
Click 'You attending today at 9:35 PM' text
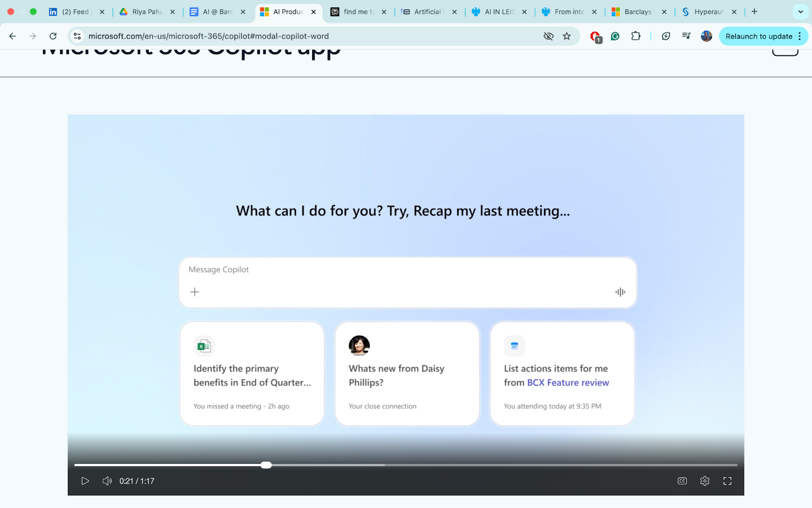[x=553, y=406]
